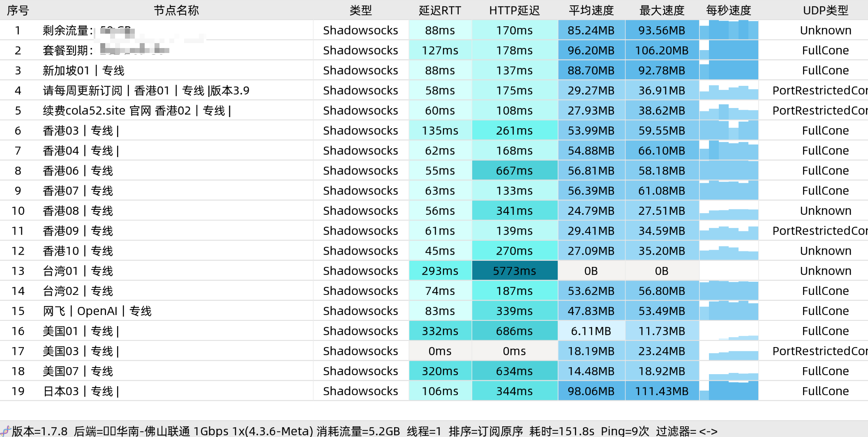This screenshot has height=437, width=868.
Task: Click the per-second speed graph of row 1
Action: point(729,30)
